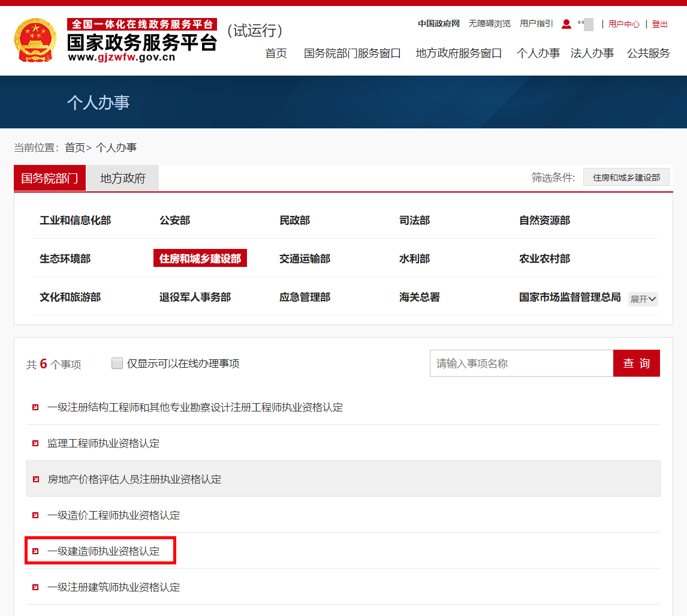Click red icon beside 一级造价工程师执业资格认定
The height and width of the screenshot is (616, 687).
pos(34,515)
